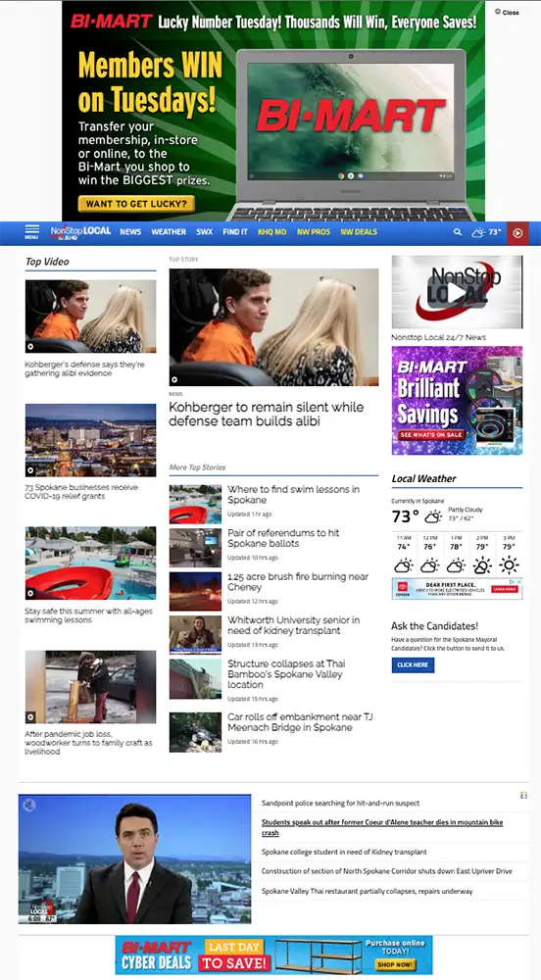Open Sandpoint police hit-and-run suspect link
This screenshot has height=980, width=541.
(340, 804)
